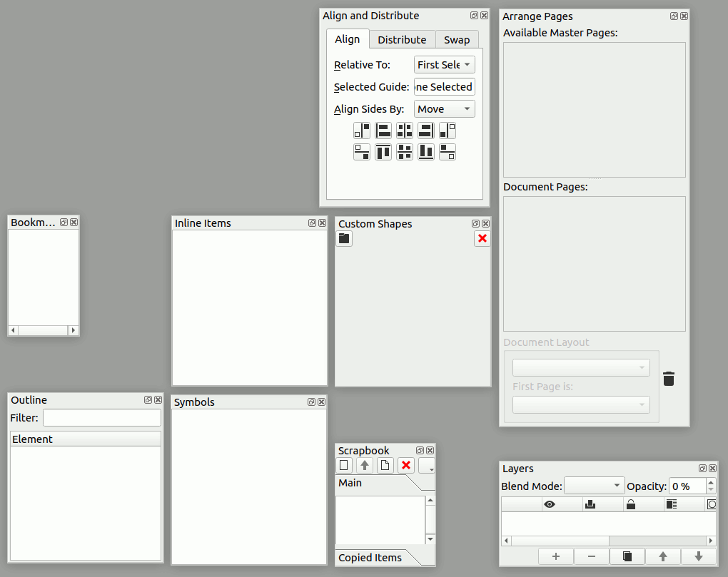Center objects on the vertical axis
Screen dimensions: 728x577
click(x=405, y=131)
